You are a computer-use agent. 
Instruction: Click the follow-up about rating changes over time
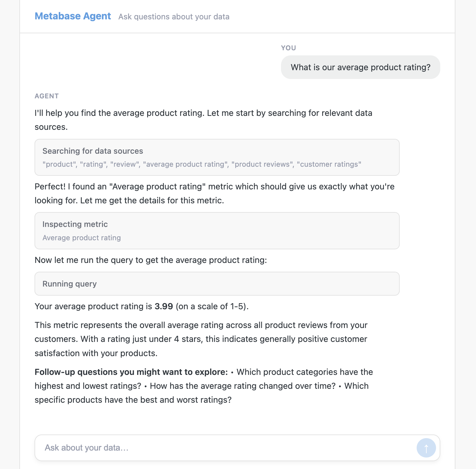(242, 386)
